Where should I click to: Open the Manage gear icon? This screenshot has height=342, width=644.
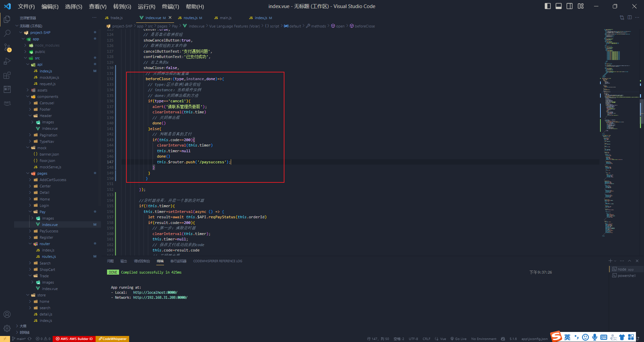[7, 329]
